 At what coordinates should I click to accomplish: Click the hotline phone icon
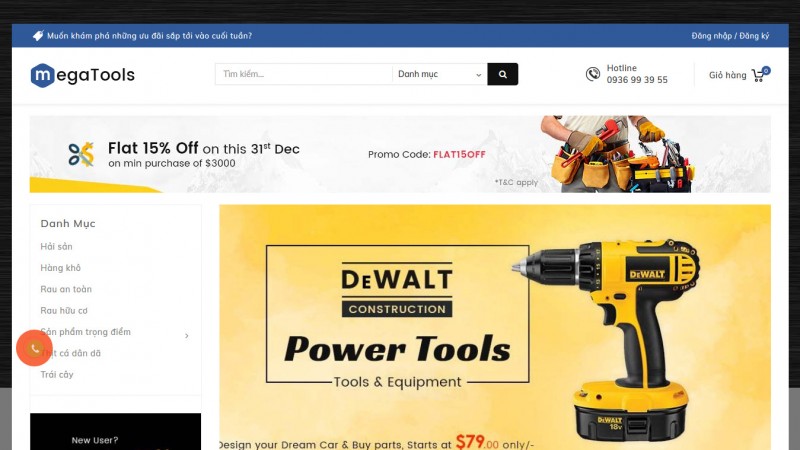[592, 74]
